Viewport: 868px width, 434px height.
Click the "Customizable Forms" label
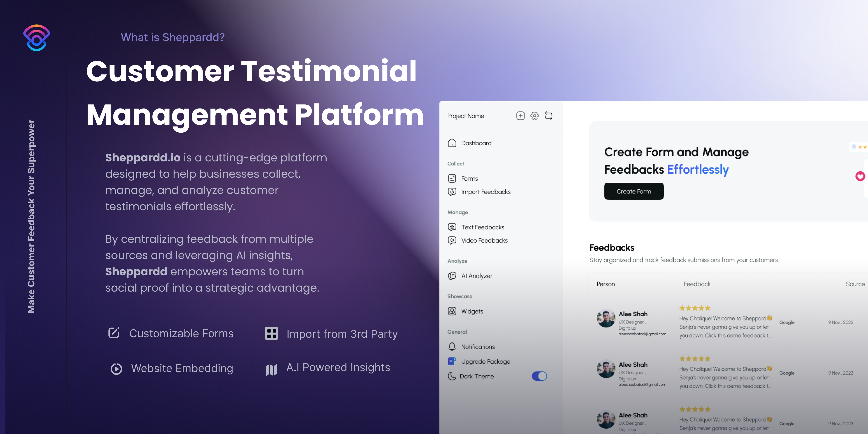181,333
